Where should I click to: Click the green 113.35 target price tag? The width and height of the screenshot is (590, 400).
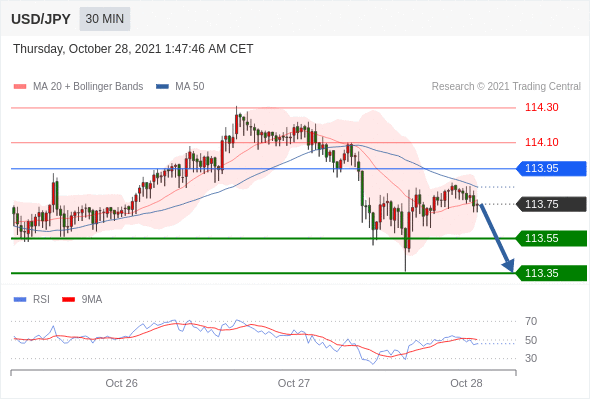click(x=551, y=273)
